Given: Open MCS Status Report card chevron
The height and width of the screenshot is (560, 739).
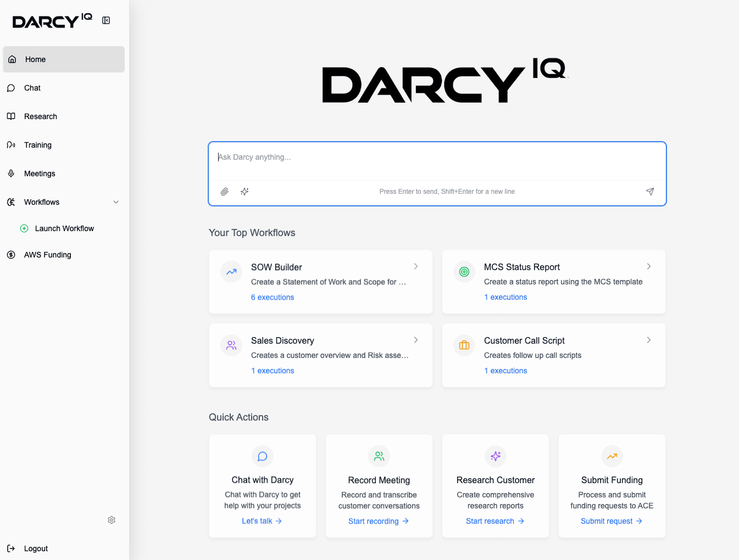Looking at the screenshot, I should 649,266.
